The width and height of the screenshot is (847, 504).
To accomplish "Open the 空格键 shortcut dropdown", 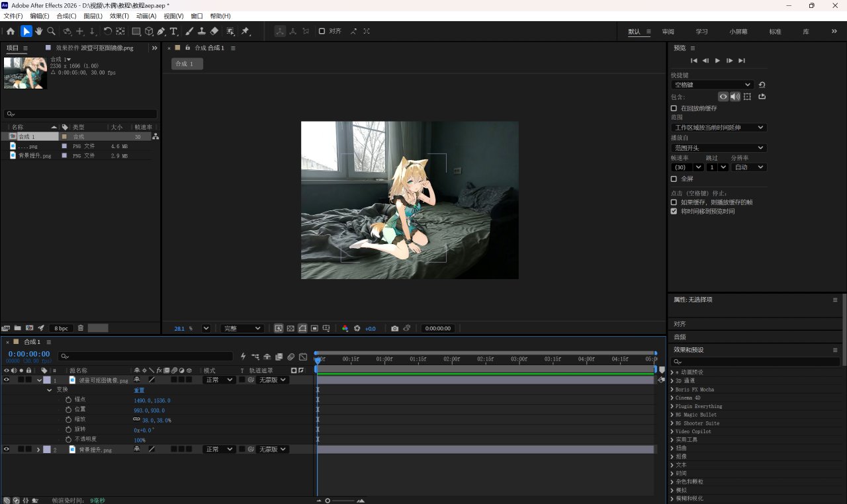I will 712,85.
